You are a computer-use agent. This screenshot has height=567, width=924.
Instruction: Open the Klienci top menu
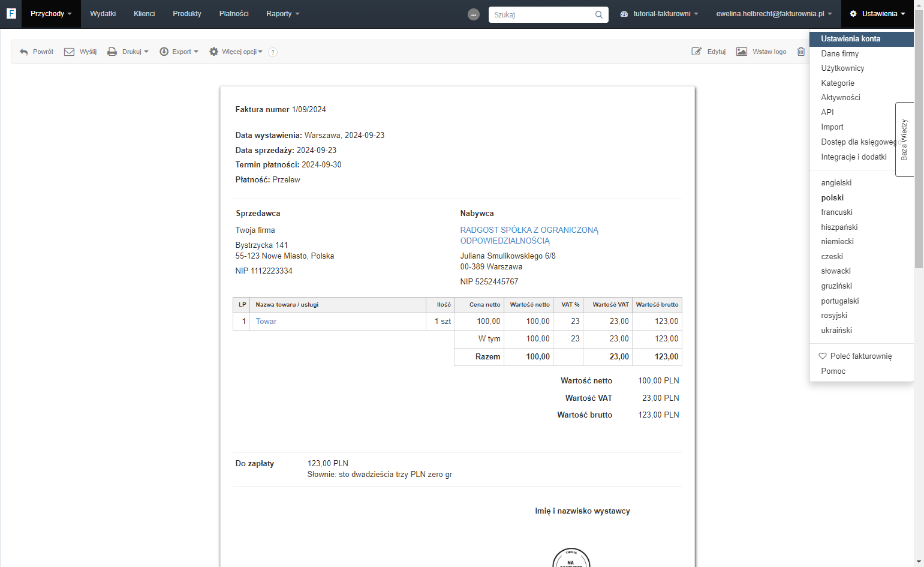click(x=144, y=14)
